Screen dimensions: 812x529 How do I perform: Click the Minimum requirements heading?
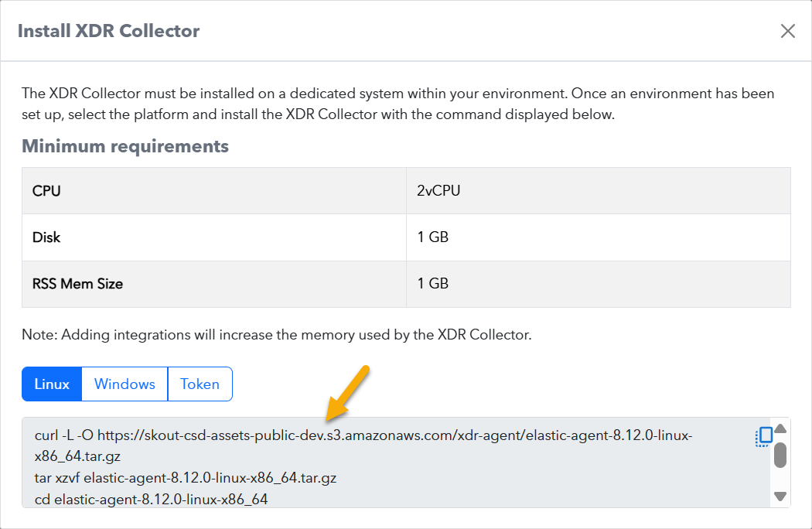125,146
